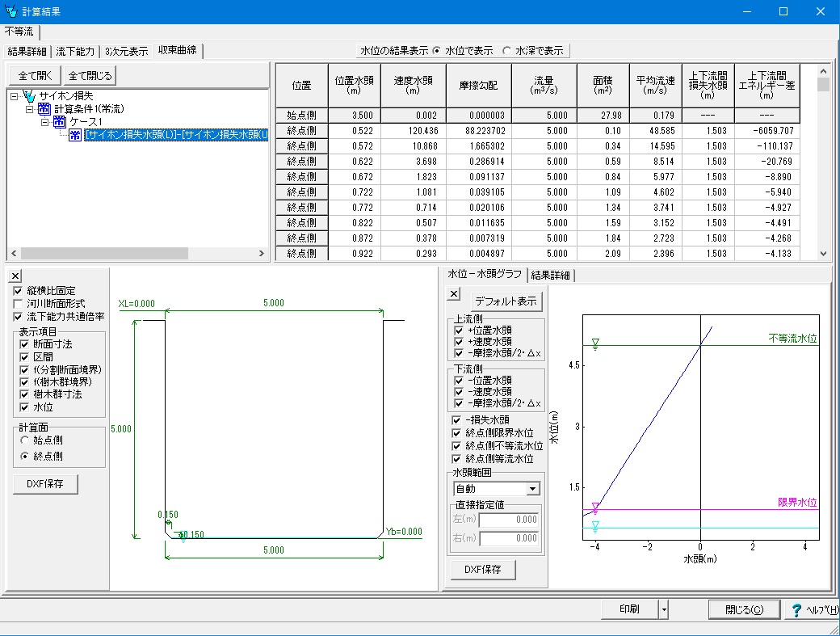Switch to the 流下能力 tab
The height and width of the screenshot is (636, 840).
point(75,52)
